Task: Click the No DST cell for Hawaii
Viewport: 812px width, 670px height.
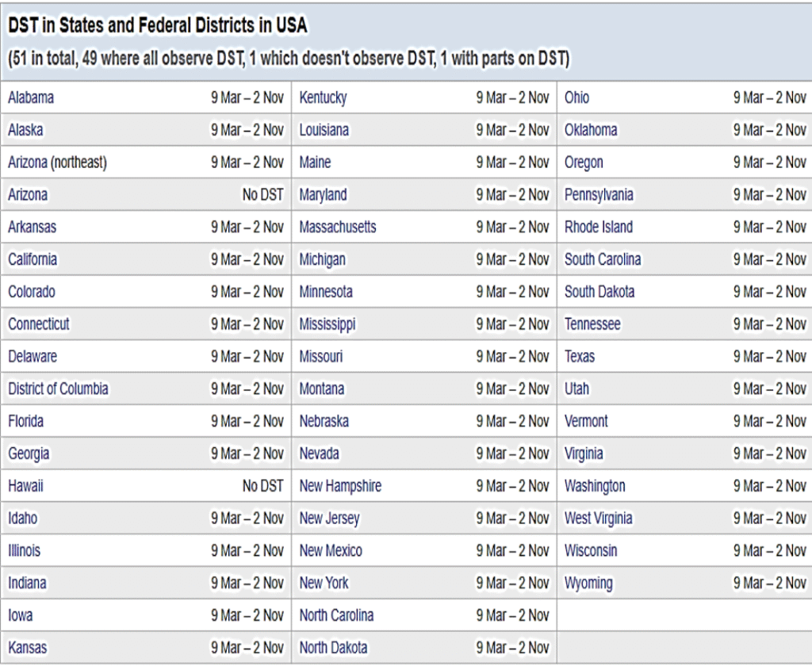Action: tap(262, 486)
